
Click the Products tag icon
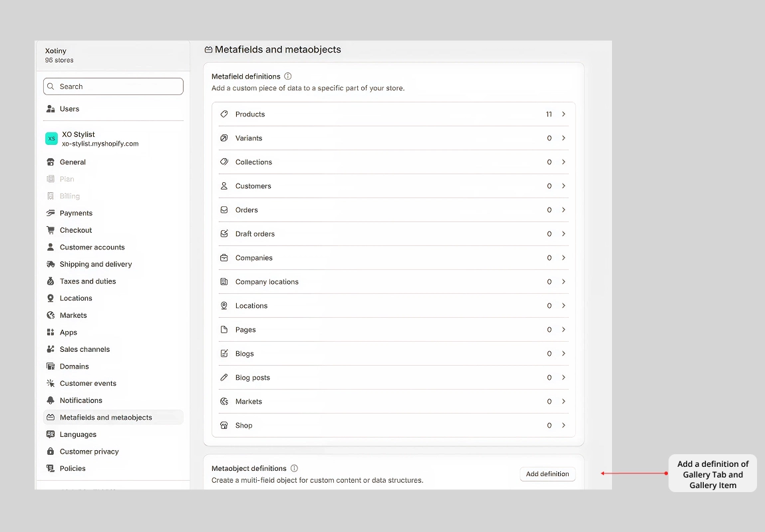click(x=224, y=114)
